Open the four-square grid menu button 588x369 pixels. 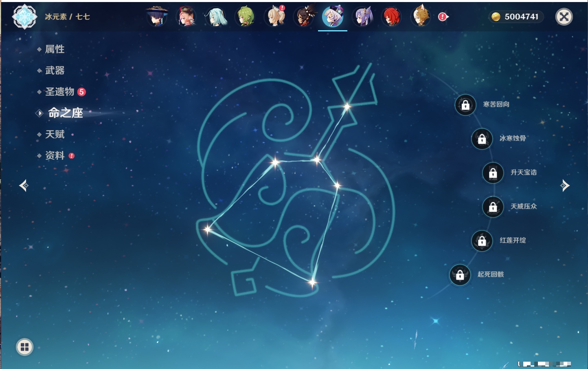click(24, 347)
